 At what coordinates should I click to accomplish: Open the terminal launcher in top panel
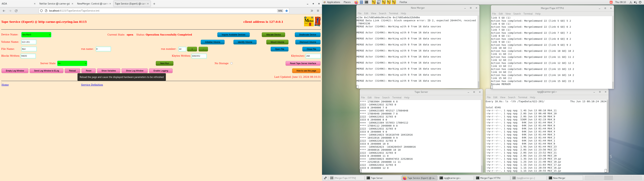[366, 2]
